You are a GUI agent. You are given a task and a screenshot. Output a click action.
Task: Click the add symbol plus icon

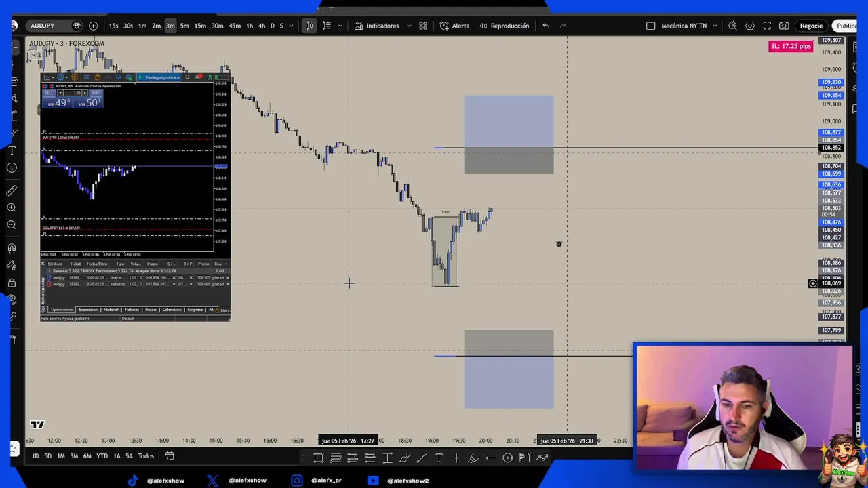[93, 26]
